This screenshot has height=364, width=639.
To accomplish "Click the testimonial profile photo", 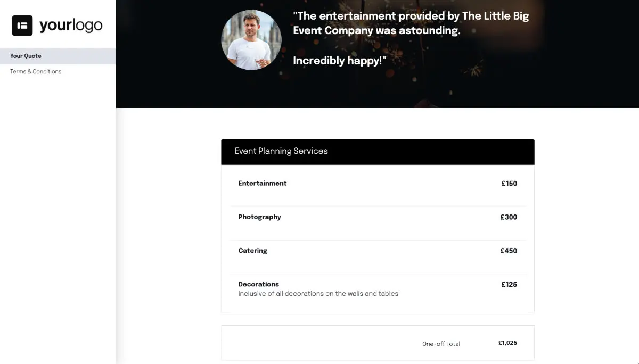I will pyautogui.click(x=251, y=39).
